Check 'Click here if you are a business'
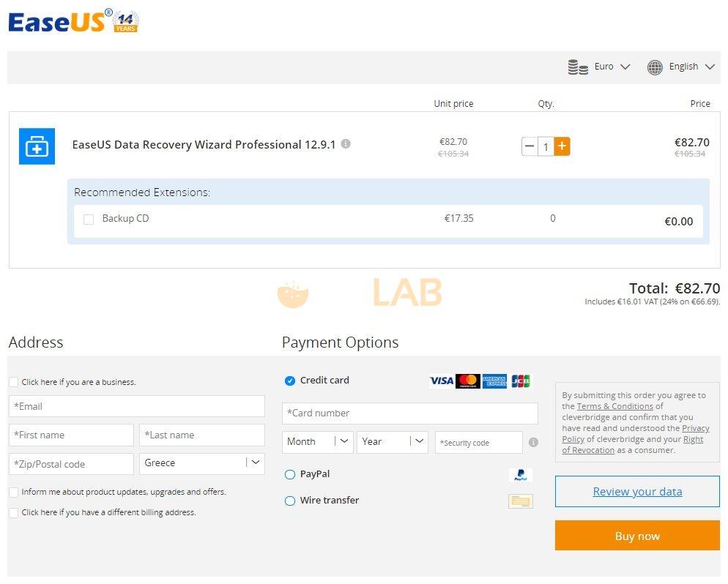This screenshot has width=728, height=584. point(13,382)
